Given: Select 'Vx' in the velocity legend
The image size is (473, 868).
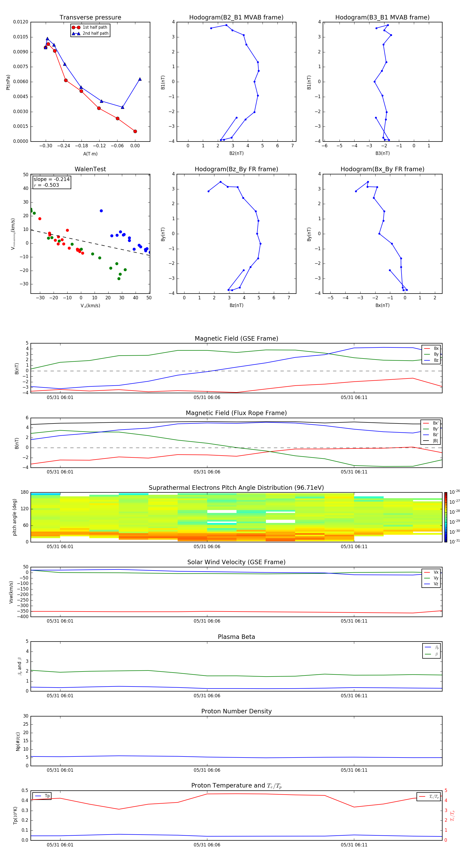Looking at the screenshot, I should pyautogui.click(x=431, y=572).
